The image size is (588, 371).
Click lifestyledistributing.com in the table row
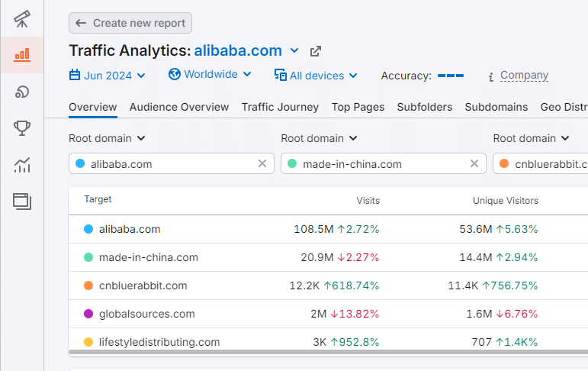tap(159, 342)
